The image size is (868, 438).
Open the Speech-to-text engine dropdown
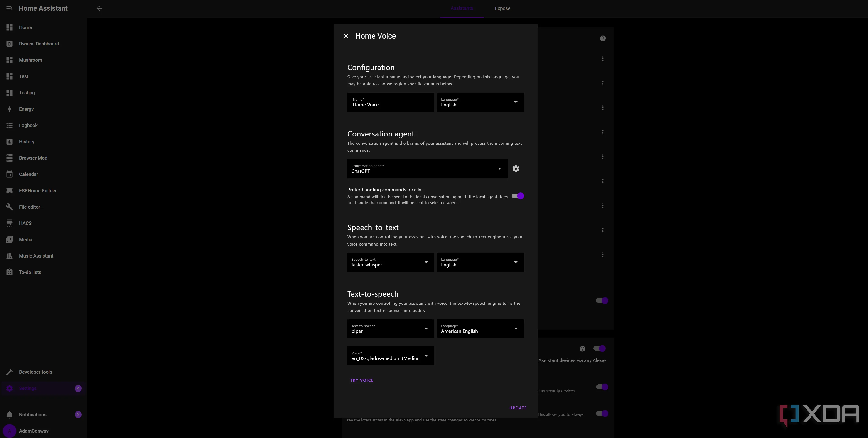[x=390, y=262]
